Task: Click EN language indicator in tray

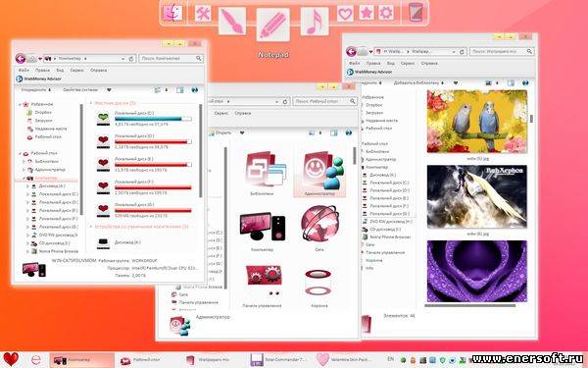Action: pos(390,359)
